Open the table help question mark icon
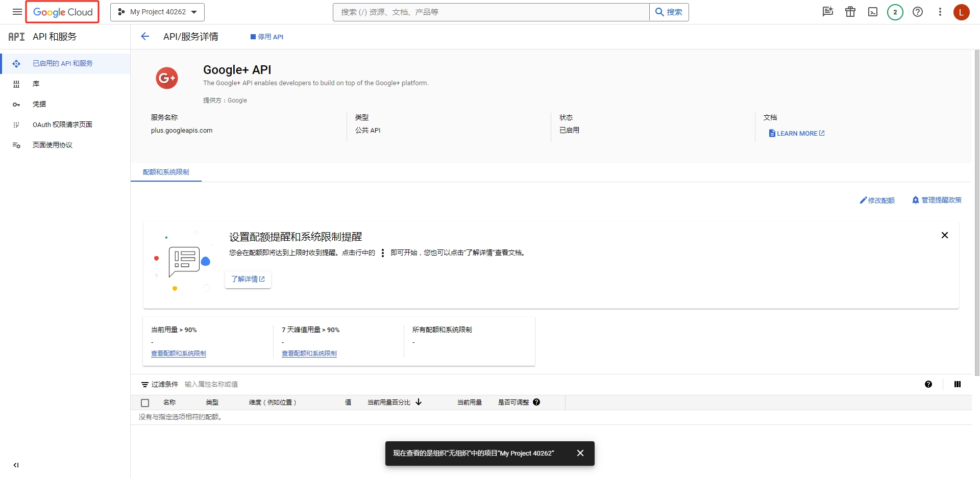Image resolution: width=980 pixels, height=478 pixels. pyautogui.click(x=928, y=384)
